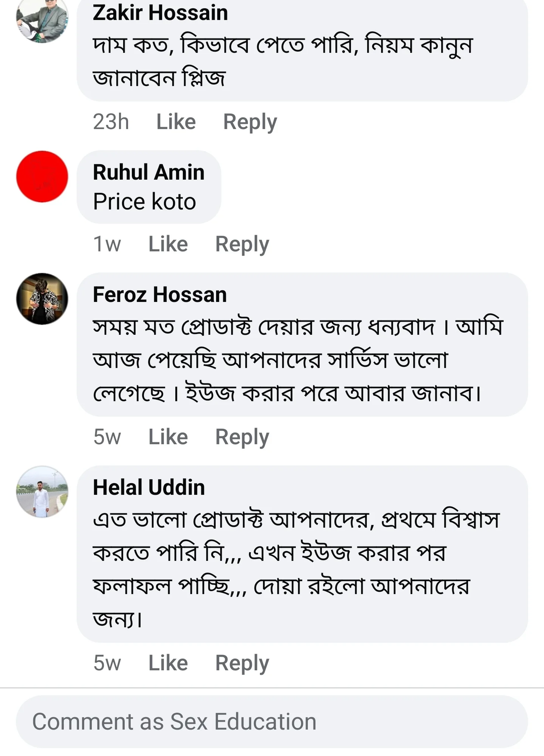Open Zakir Hossain's profile via his name
This screenshot has height=756, width=544.
[x=160, y=13]
